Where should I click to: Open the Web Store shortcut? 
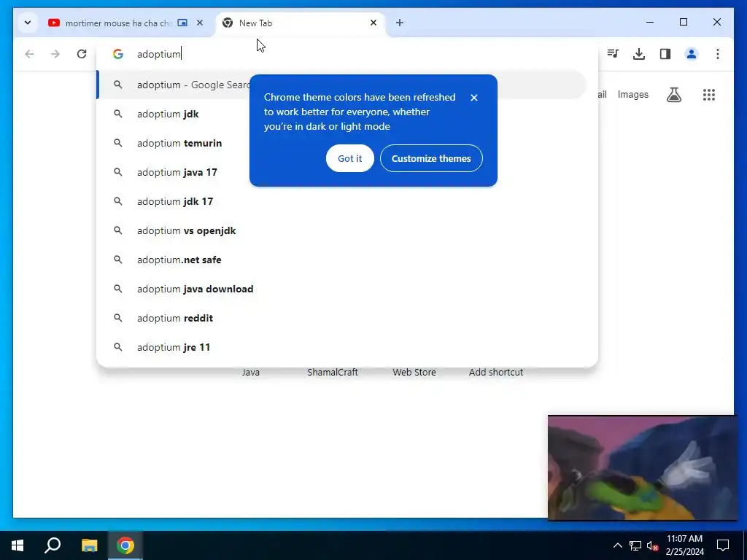414,373
